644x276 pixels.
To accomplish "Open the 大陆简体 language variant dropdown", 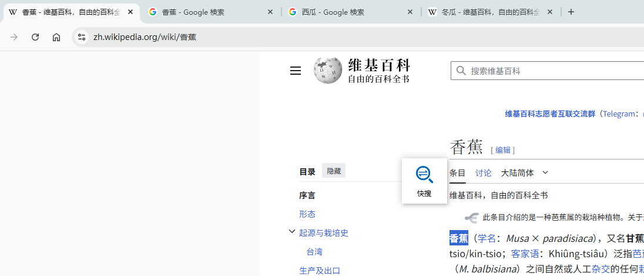I will pos(524,173).
